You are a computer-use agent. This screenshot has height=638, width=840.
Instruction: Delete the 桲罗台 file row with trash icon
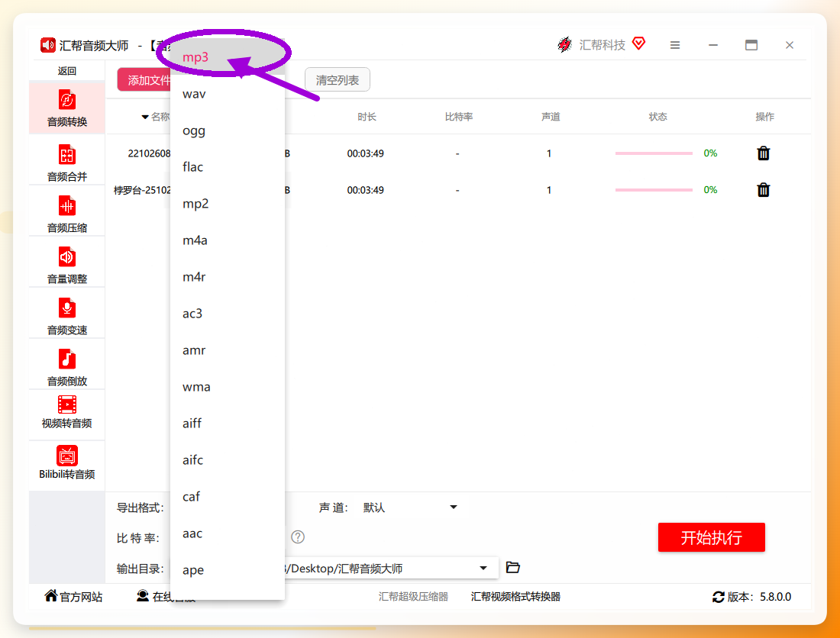pyautogui.click(x=764, y=189)
